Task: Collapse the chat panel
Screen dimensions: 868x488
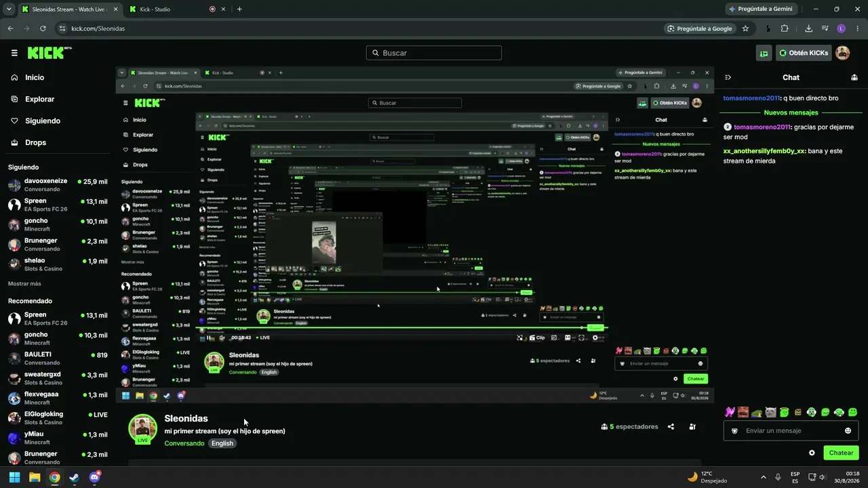Action: click(x=728, y=77)
